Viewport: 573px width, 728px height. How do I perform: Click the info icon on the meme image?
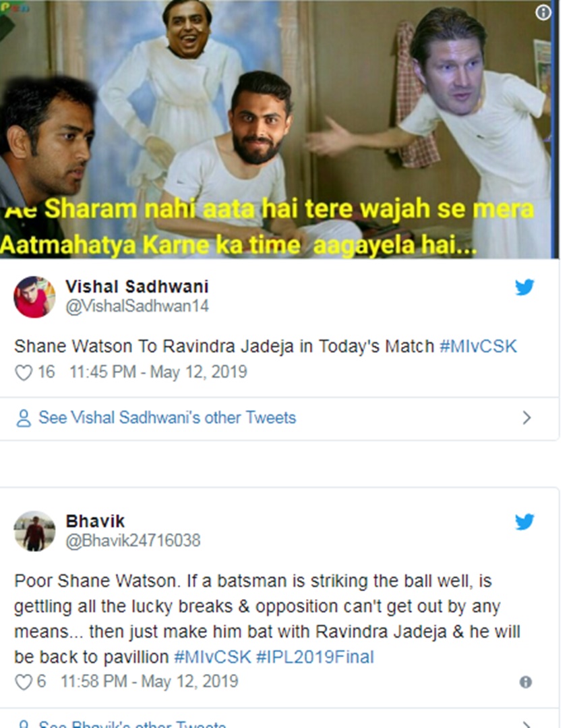pyautogui.click(x=543, y=13)
